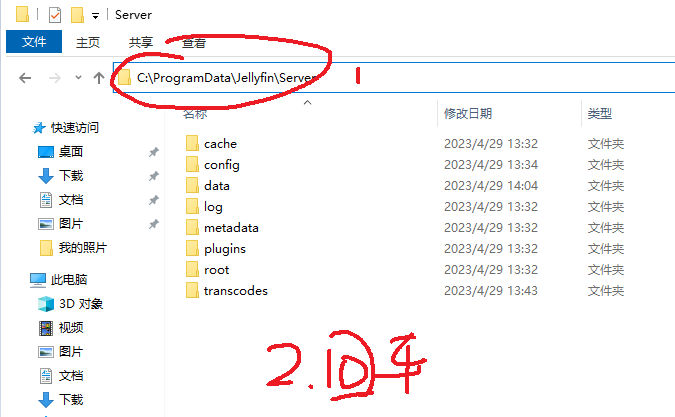Open 3D 对象 folder in sidebar

coord(81,304)
